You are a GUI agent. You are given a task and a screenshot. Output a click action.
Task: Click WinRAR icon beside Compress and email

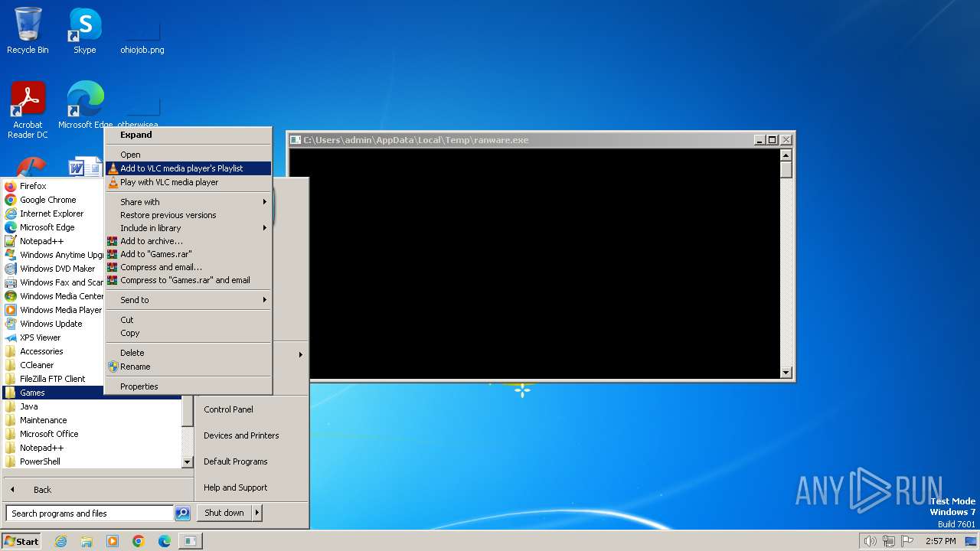[113, 267]
